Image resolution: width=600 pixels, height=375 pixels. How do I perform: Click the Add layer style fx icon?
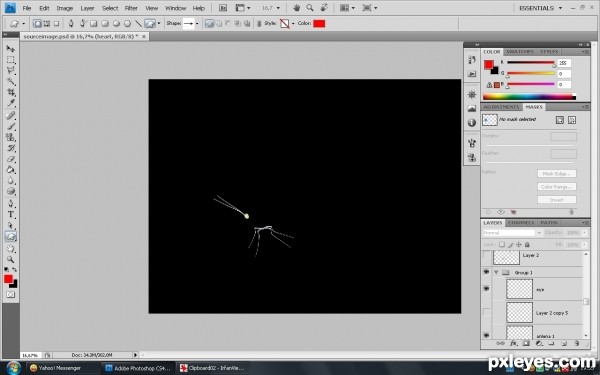(514, 344)
